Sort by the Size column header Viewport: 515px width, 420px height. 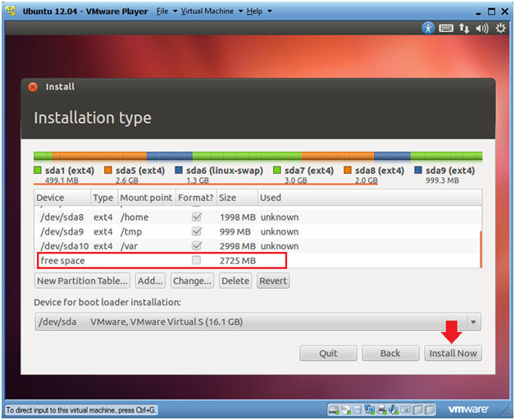pyautogui.click(x=237, y=198)
